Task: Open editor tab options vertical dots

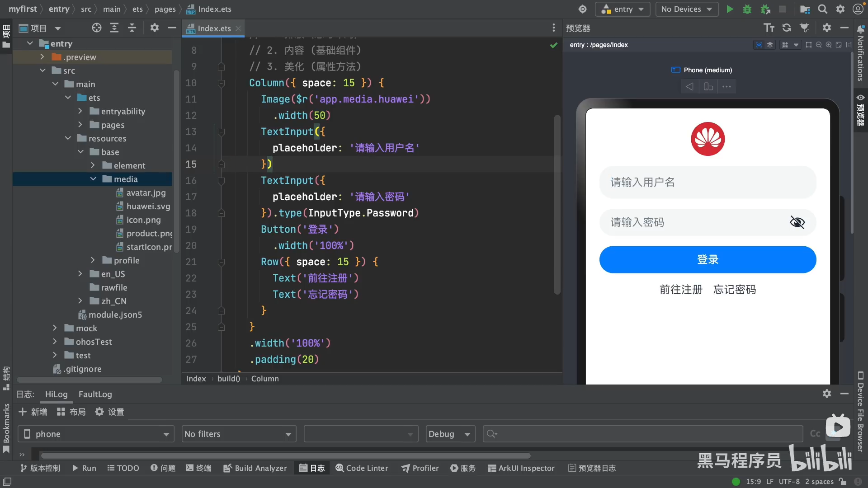Action: tap(554, 28)
